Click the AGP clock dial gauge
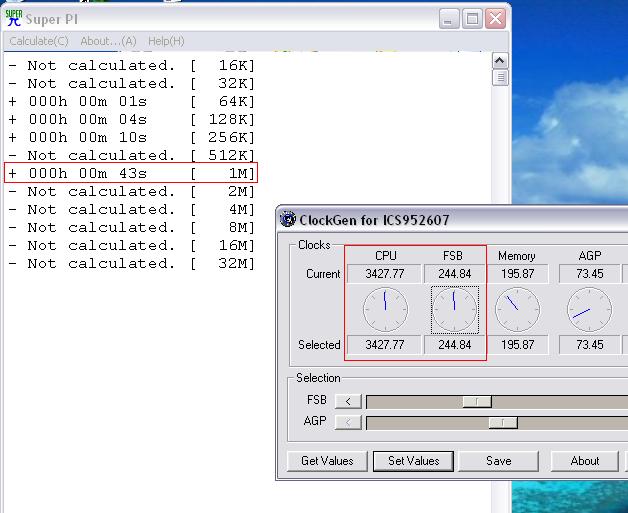 coord(590,309)
